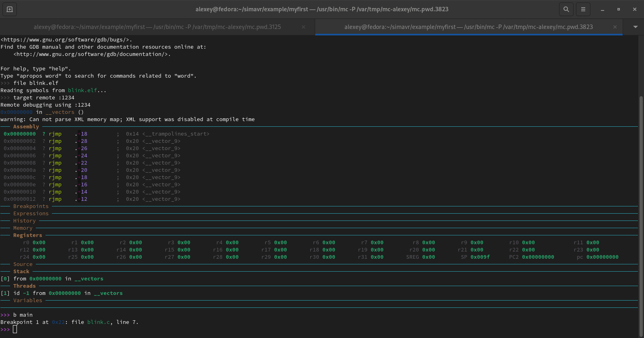
Task: Click the r24 register value
Action: pyautogui.click(x=39, y=257)
